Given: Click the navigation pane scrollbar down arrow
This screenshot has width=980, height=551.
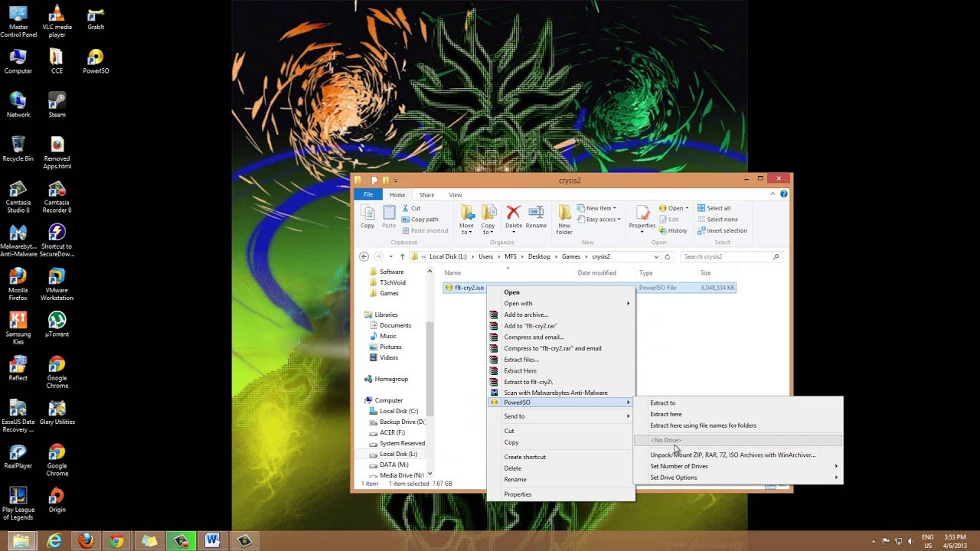Looking at the screenshot, I should (x=430, y=474).
